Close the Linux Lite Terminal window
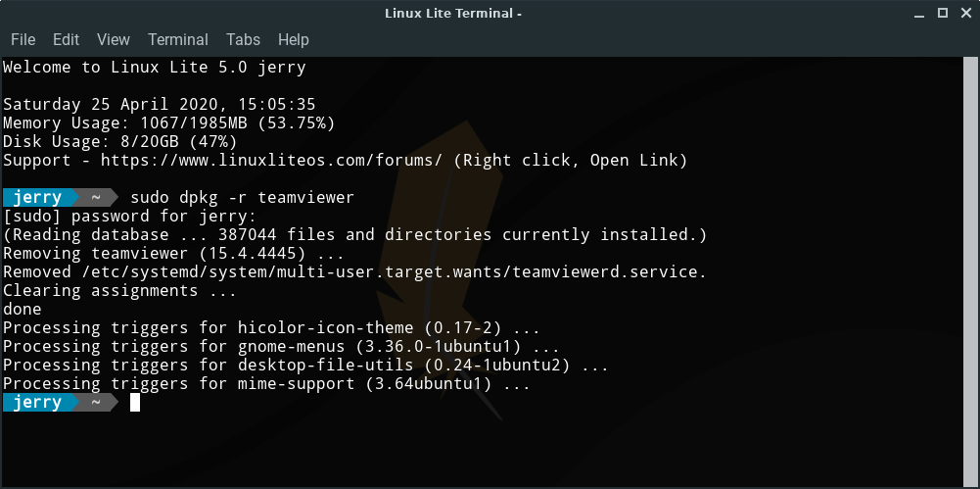Viewport: 980px width, 489px height. tap(963, 13)
